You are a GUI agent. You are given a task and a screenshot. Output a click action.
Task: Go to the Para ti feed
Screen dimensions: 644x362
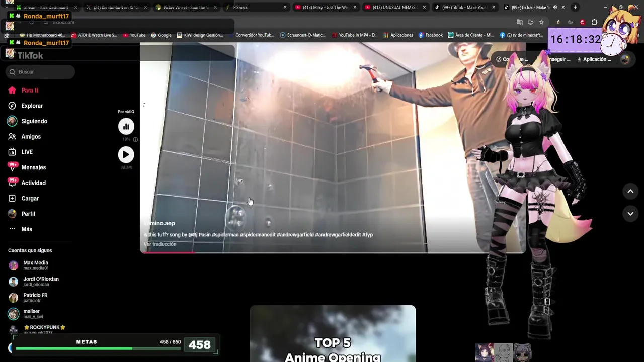coord(30,90)
